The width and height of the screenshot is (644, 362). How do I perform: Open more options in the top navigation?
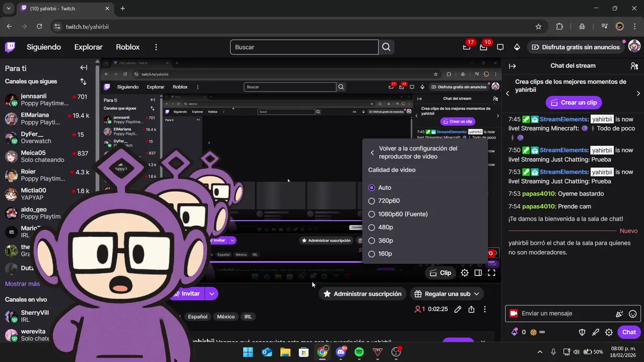pyautogui.click(x=156, y=47)
